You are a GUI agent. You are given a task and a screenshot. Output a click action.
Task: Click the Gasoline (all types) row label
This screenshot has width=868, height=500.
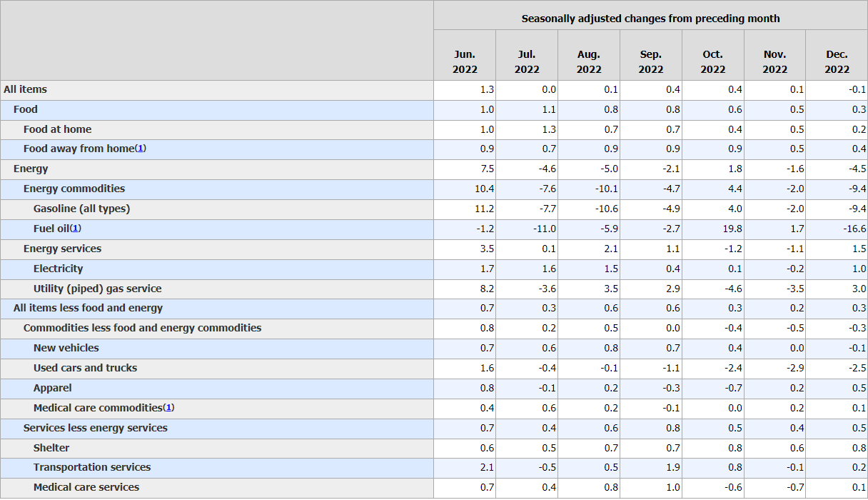[x=81, y=209]
